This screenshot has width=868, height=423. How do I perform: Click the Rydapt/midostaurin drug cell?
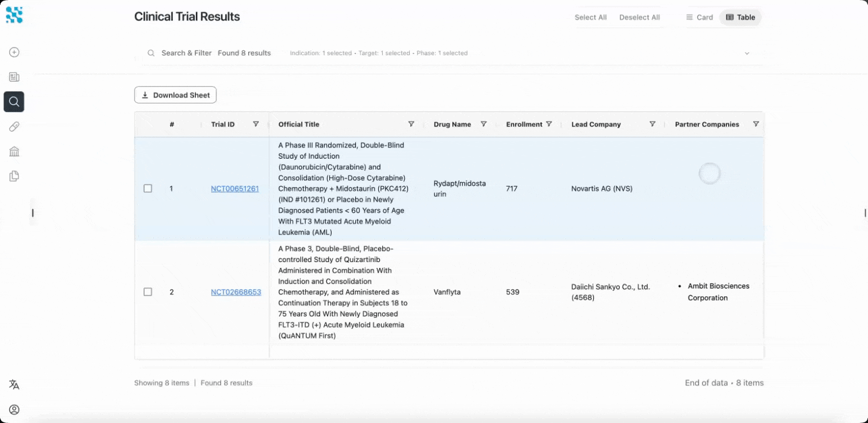click(x=459, y=189)
